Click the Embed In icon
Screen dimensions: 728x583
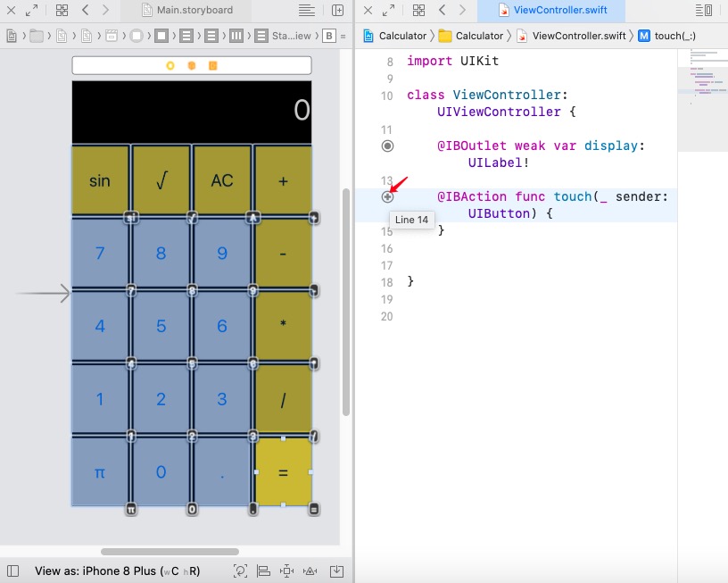coord(336,571)
